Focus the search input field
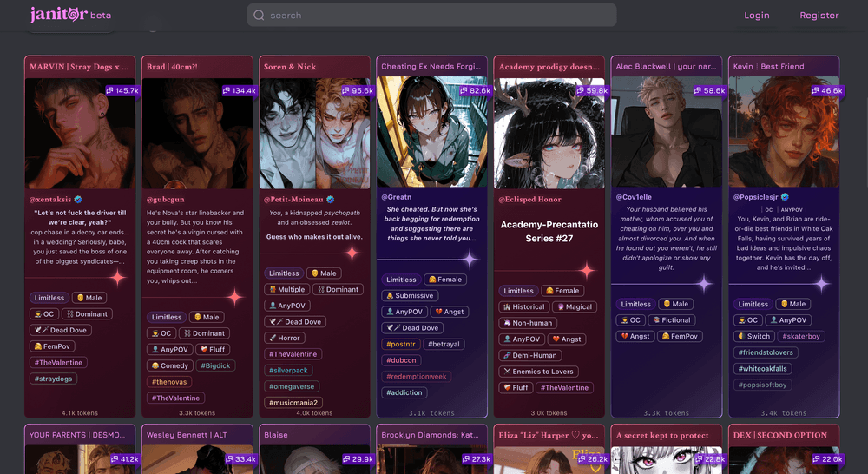868x474 pixels. (431, 15)
